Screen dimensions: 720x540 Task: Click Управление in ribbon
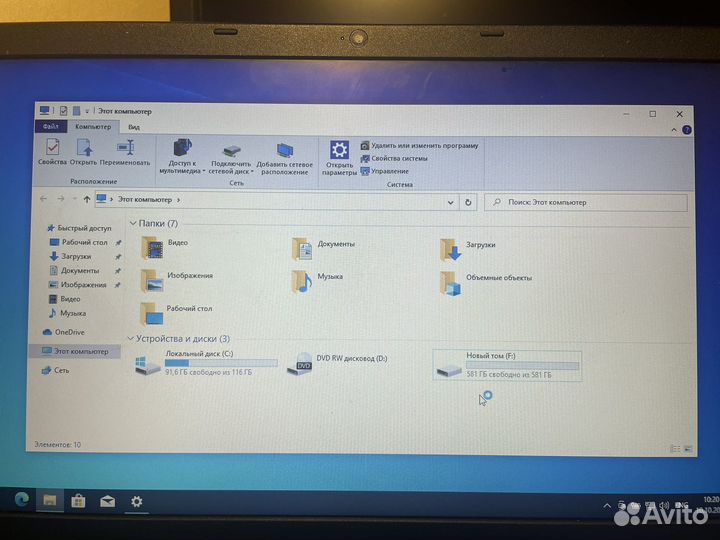(385, 171)
